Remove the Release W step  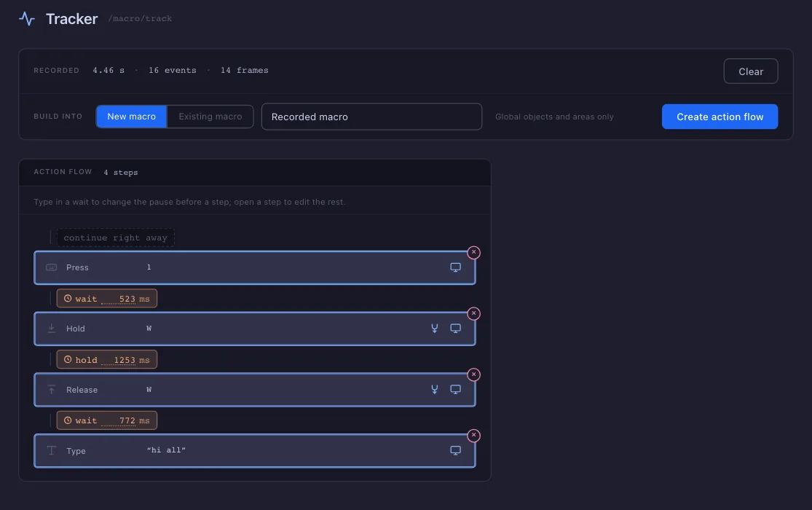(x=473, y=374)
